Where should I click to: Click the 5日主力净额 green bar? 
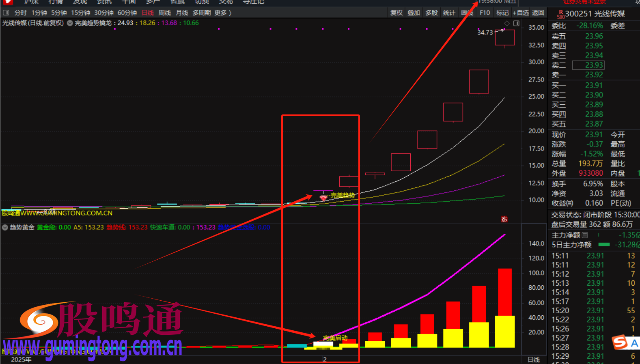coord(604,245)
